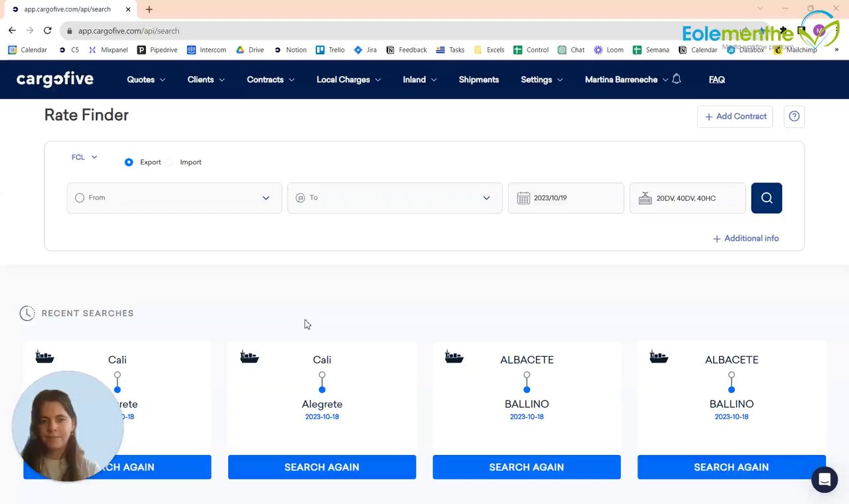Open the Feedback bookmark

coord(407,50)
